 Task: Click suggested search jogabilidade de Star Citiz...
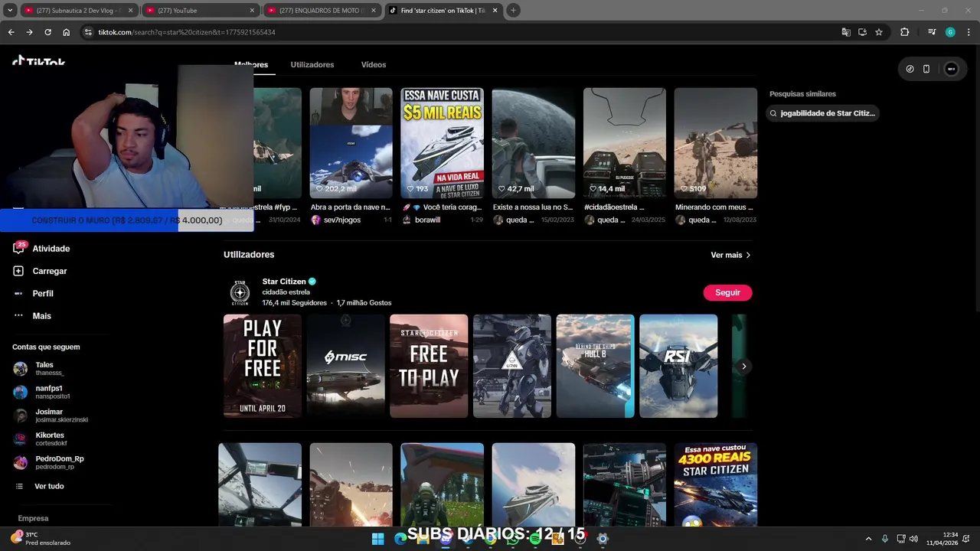click(822, 112)
